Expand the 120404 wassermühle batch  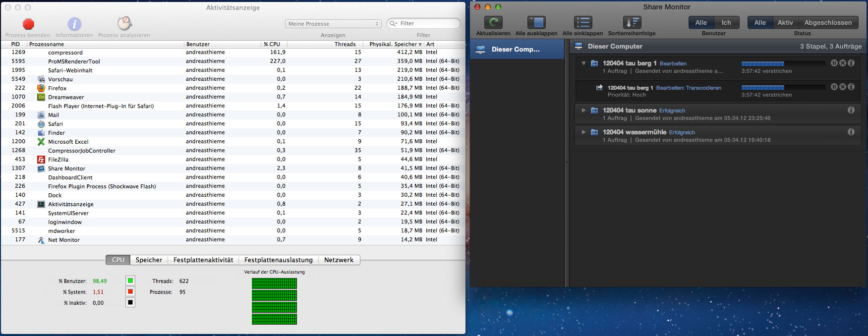(583, 132)
